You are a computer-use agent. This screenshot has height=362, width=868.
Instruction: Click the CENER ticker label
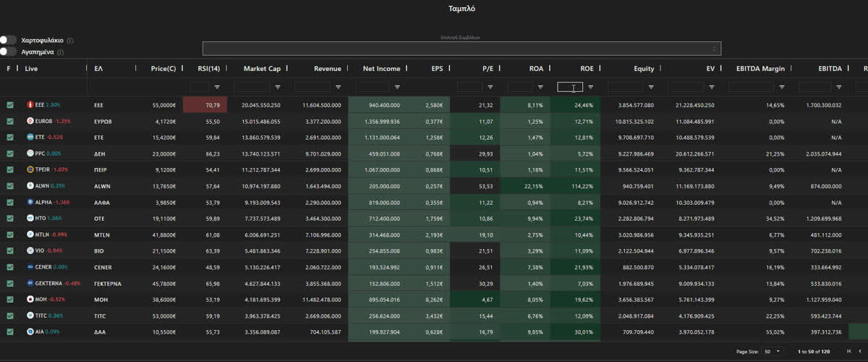pos(43,266)
